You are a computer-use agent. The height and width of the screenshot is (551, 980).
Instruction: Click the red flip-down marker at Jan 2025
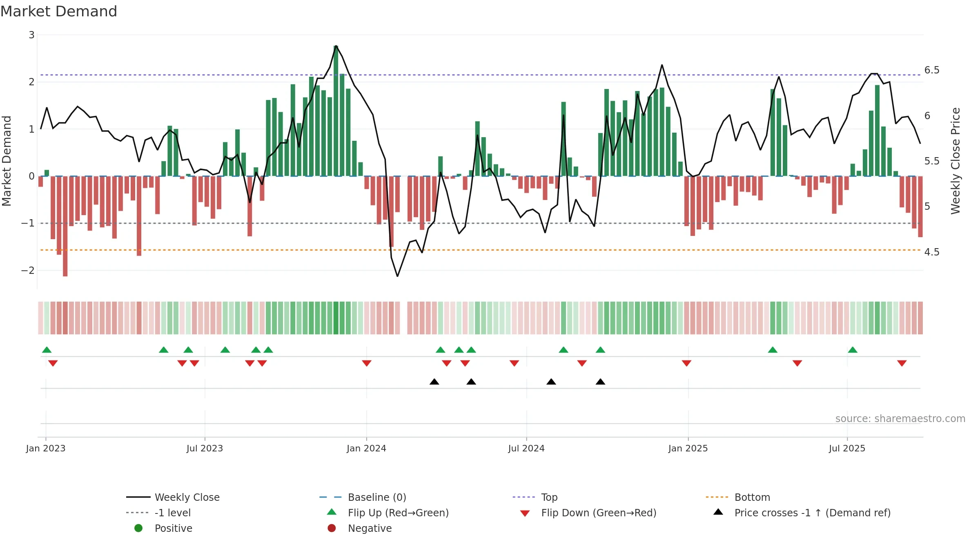coord(686,363)
